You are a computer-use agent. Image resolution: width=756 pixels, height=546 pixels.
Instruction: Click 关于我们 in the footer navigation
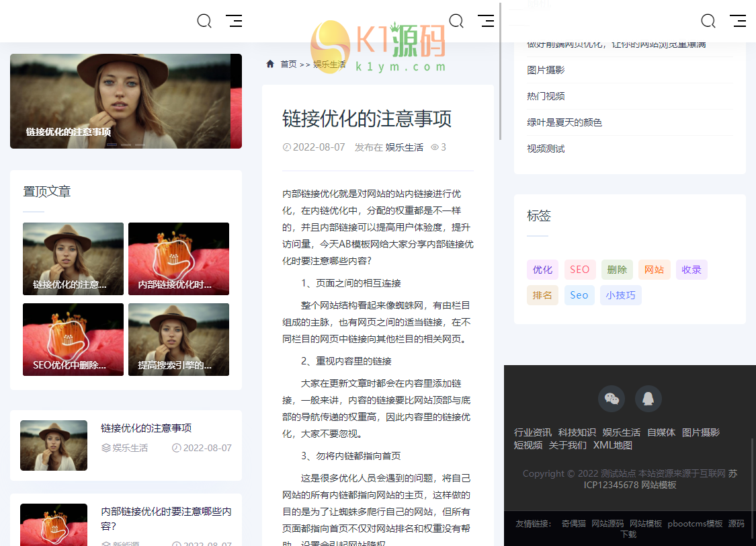(568, 444)
